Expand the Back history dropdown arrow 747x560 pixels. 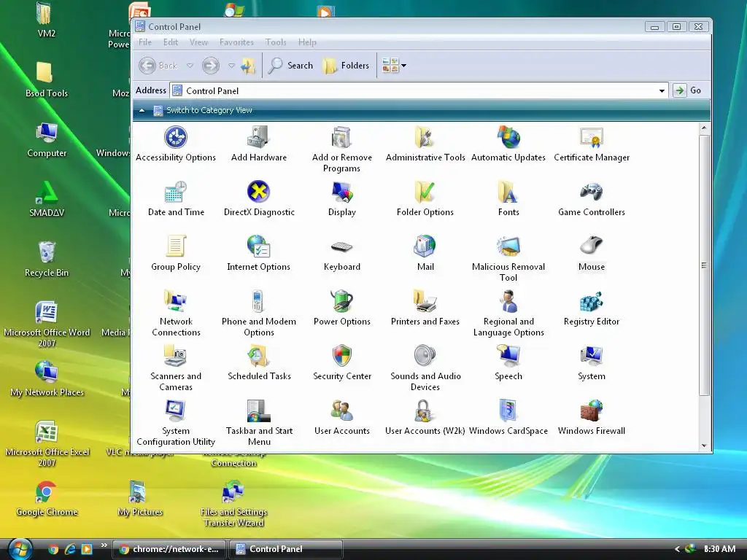[190, 65]
